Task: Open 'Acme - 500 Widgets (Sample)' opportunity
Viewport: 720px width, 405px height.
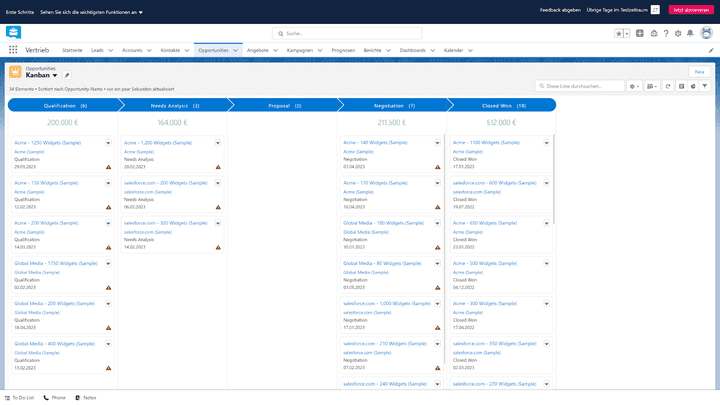Action: 485,264
